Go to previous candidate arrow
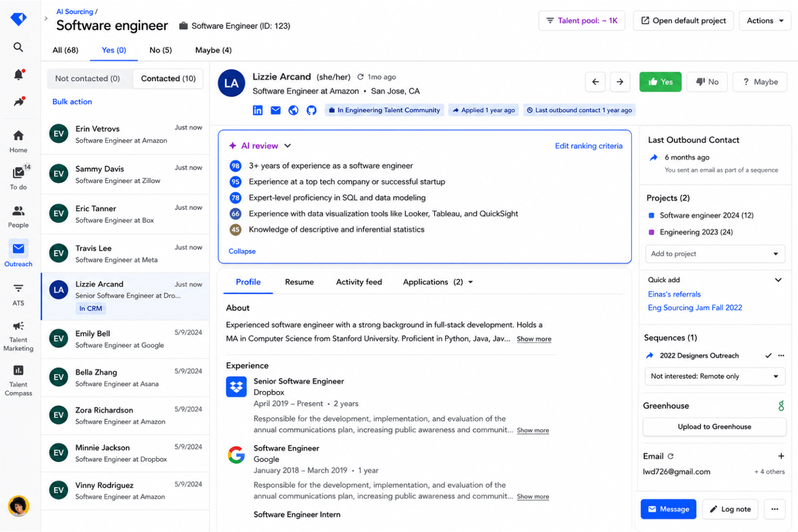798x532 pixels. [595, 82]
